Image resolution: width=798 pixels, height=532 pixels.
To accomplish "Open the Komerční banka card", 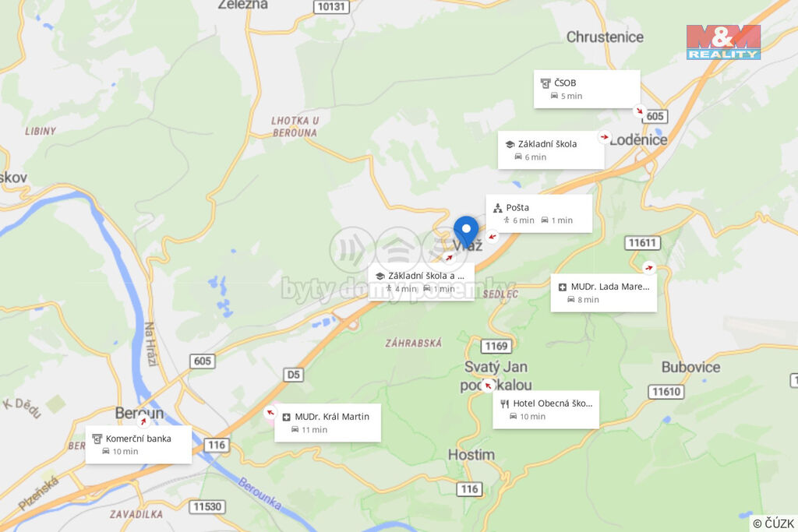I will pos(139,445).
